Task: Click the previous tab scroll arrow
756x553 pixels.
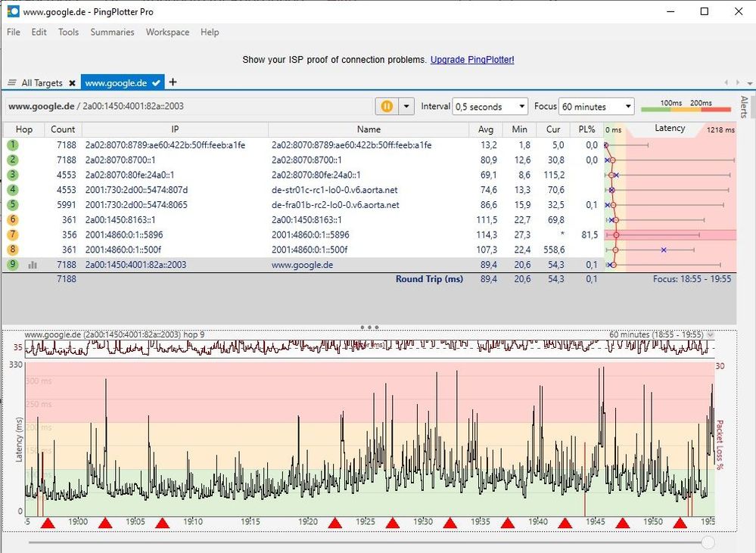Action: pyautogui.click(x=726, y=82)
